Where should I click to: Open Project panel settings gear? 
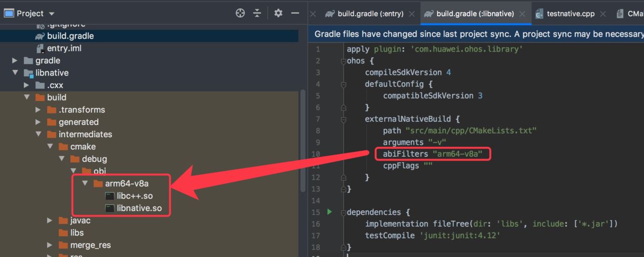tap(278, 14)
